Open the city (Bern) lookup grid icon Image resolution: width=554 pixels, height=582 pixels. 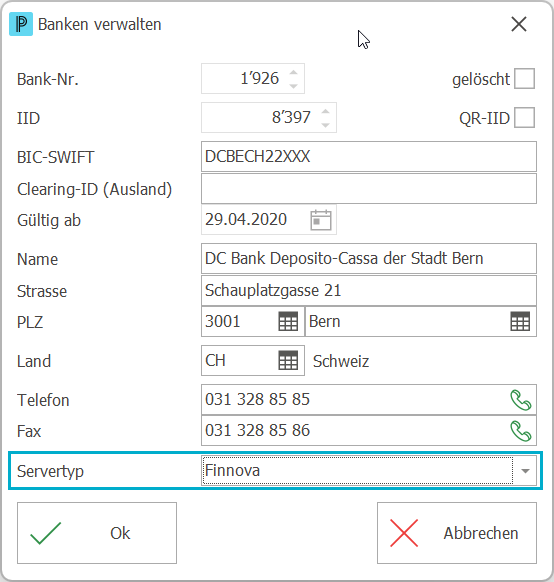tap(520, 321)
